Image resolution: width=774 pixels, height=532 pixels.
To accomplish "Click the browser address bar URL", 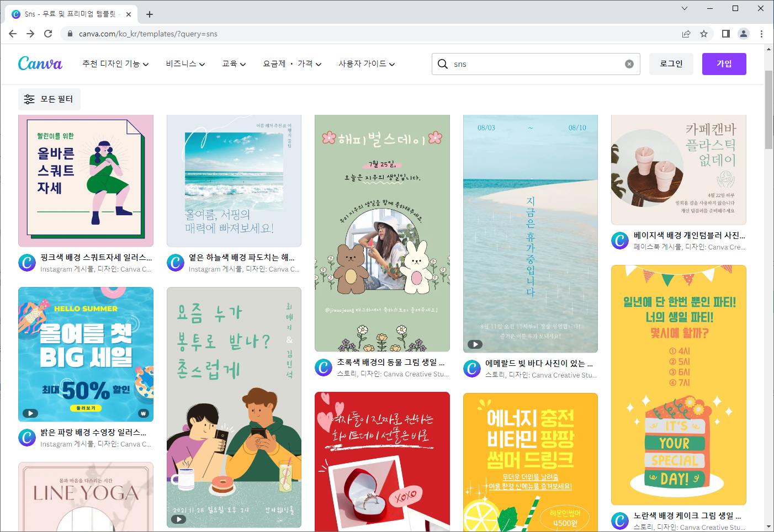I will 148,34.
